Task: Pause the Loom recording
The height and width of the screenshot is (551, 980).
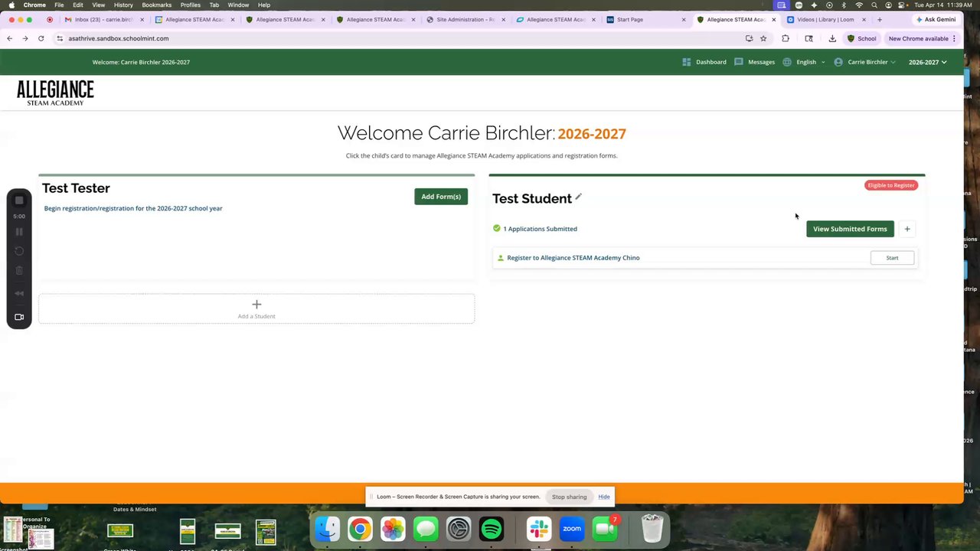Action: point(19,232)
